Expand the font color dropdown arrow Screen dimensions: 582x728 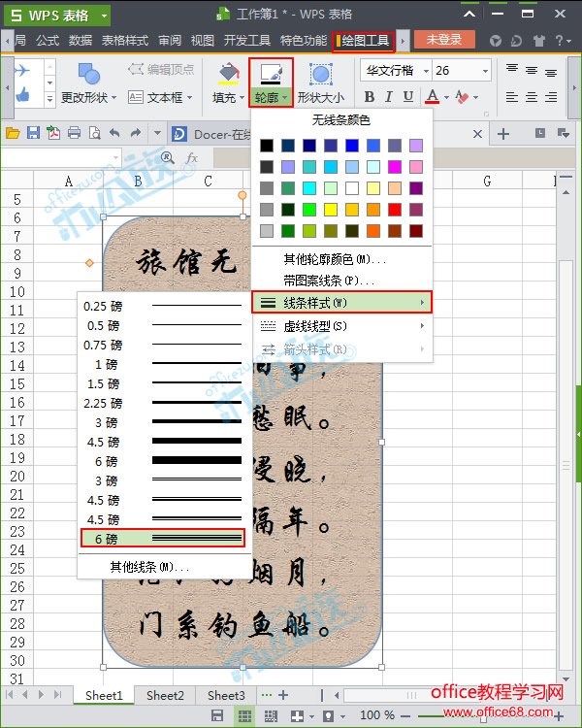tap(446, 97)
